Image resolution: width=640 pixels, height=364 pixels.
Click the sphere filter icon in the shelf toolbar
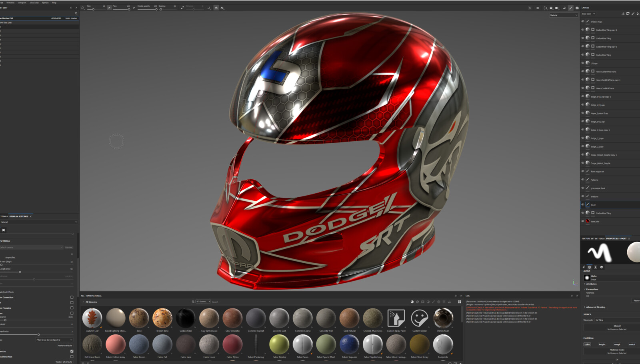click(x=412, y=302)
